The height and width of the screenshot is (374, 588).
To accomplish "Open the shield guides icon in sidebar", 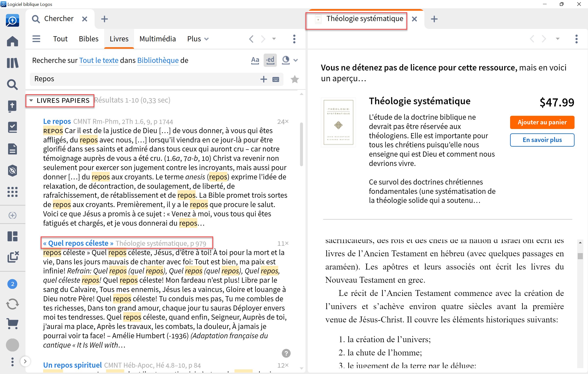I will pos(12,171).
